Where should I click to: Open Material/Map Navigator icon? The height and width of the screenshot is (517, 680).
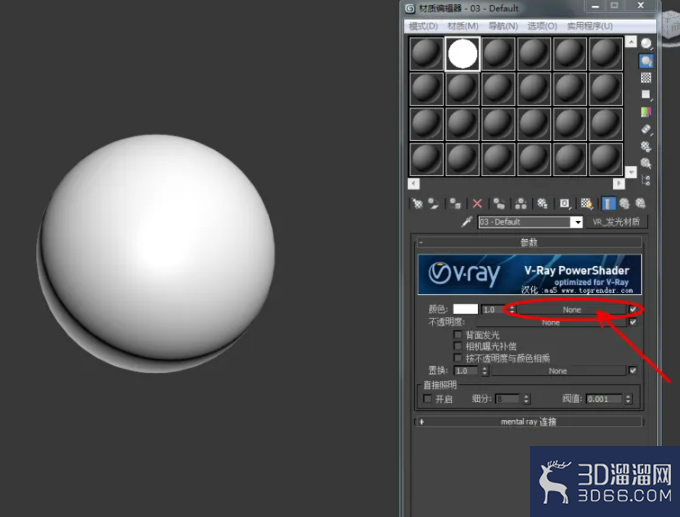(646, 180)
